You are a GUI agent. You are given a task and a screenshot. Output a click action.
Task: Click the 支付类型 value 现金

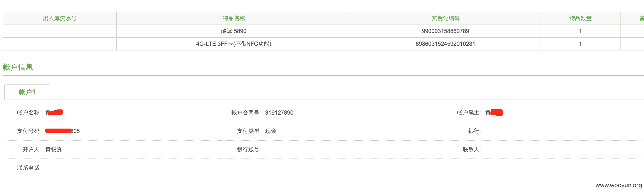(x=271, y=131)
